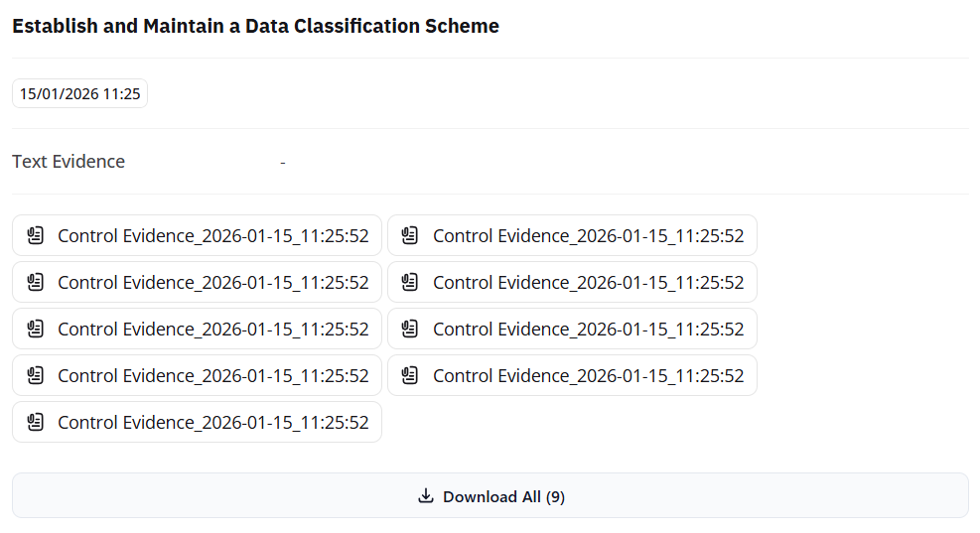Image resolution: width=980 pixels, height=533 pixels.
Task: Open the top-right Control Evidence file name
Action: (588, 236)
